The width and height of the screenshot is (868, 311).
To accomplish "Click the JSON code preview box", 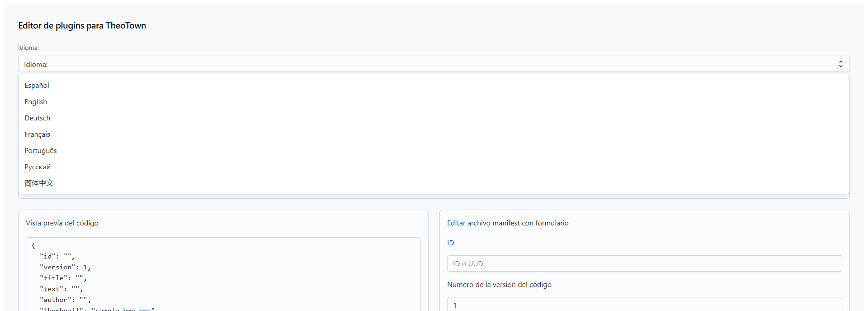I will tap(223, 274).
